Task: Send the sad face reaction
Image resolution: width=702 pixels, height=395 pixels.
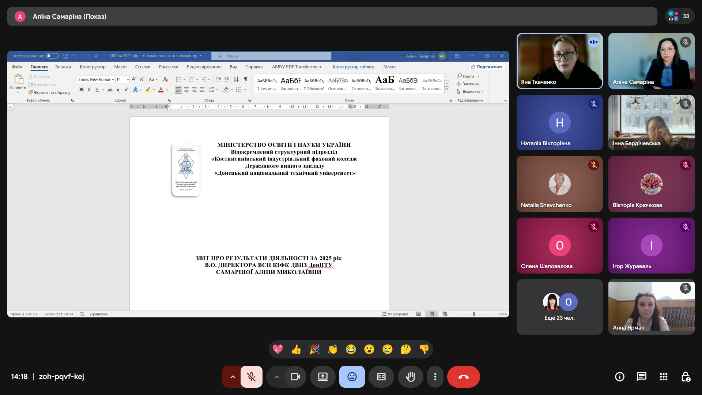Action: 387,349
